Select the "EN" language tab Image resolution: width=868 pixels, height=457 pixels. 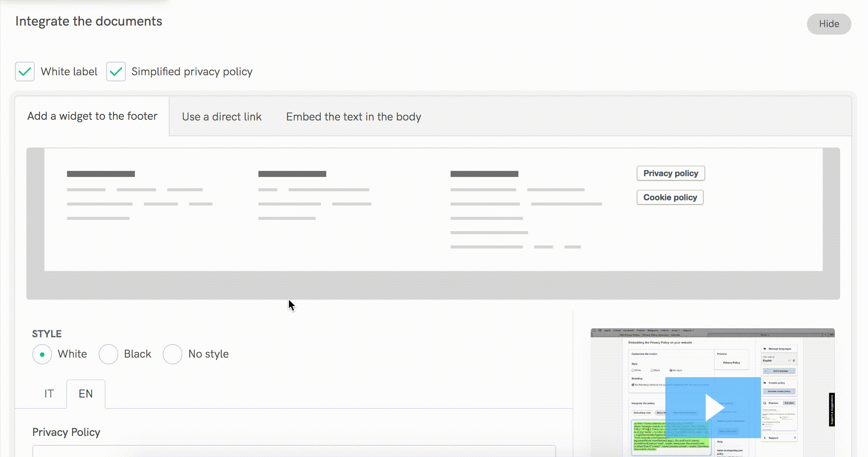86,393
